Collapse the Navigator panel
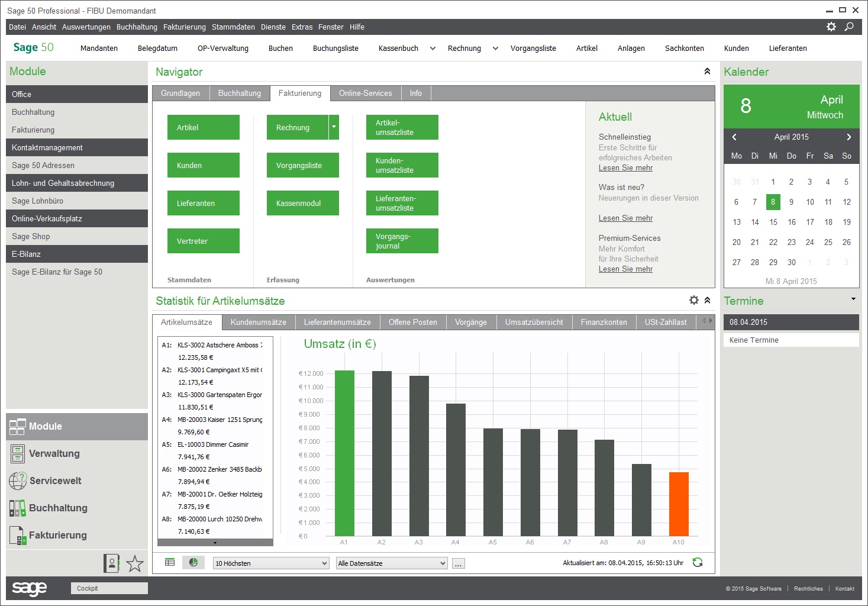868x606 pixels. (707, 72)
